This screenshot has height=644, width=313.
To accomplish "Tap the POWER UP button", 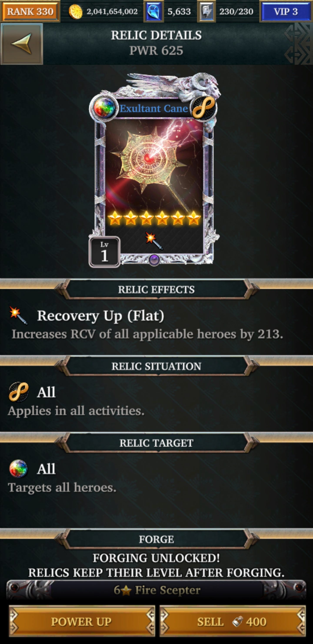I will (82, 621).
